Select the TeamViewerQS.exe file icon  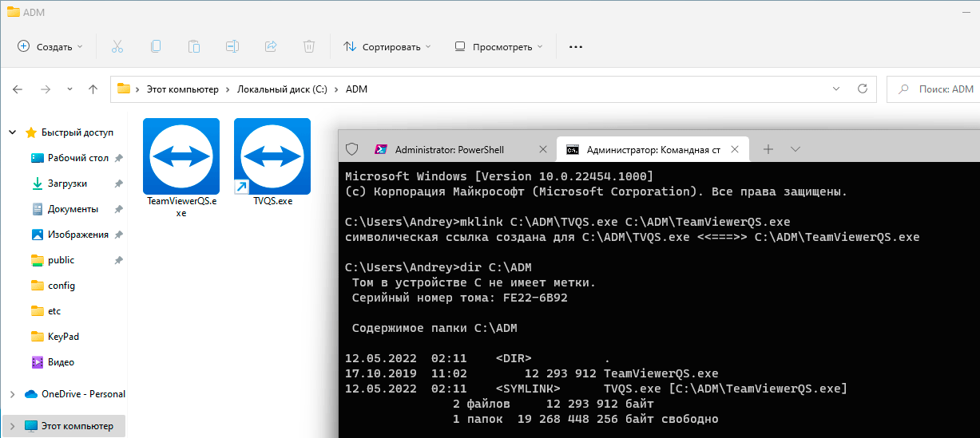pyautogui.click(x=181, y=156)
